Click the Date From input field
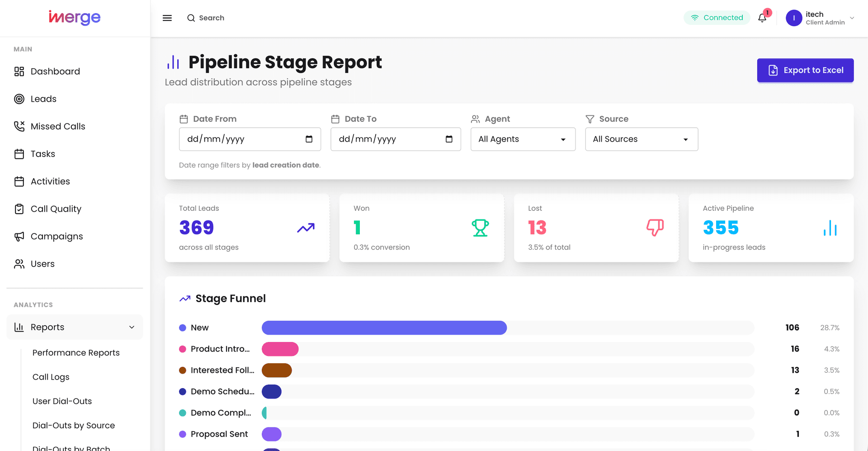 250,139
